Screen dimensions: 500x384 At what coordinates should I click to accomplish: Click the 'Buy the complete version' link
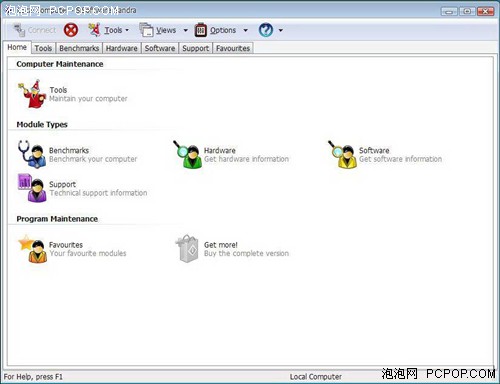pyautogui.click(x=246, y=253)
